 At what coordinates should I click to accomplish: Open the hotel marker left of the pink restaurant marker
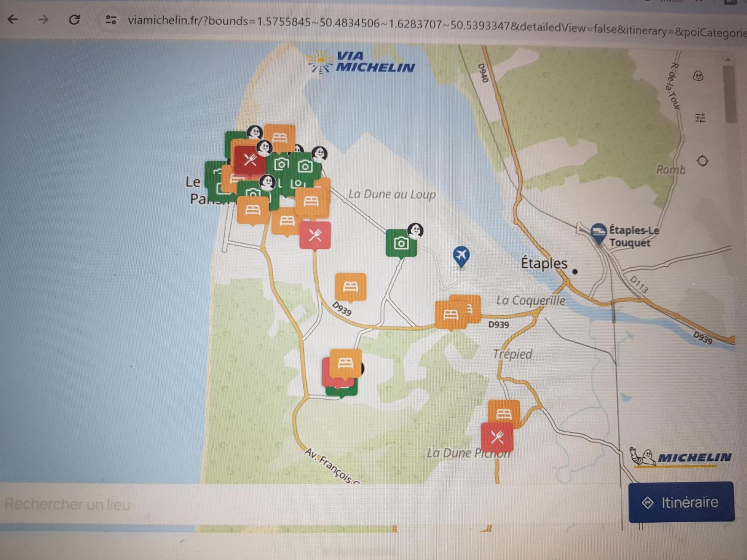click(x=286, y=221)
